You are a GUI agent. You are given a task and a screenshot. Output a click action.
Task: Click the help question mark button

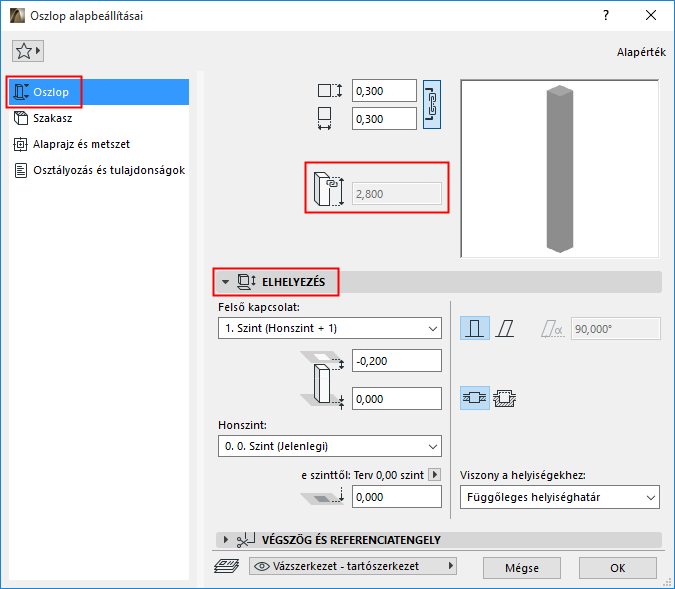(x=606, y=16)
